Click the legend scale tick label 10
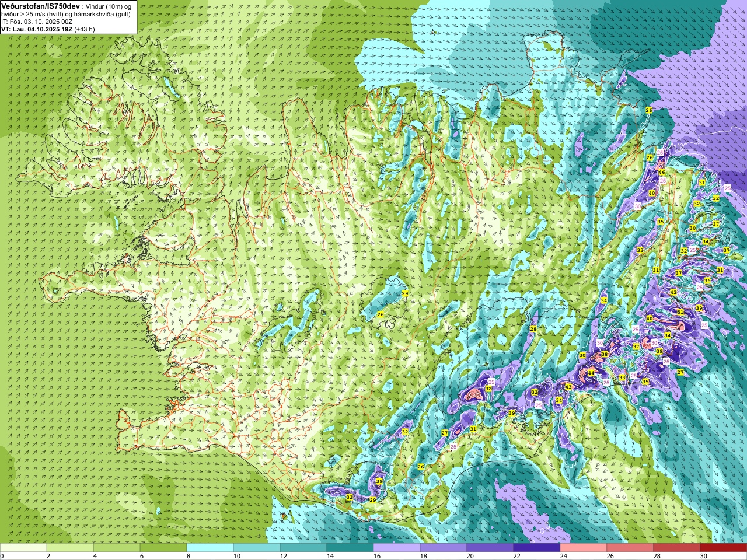The image size is (747, 560). [237, 556]
